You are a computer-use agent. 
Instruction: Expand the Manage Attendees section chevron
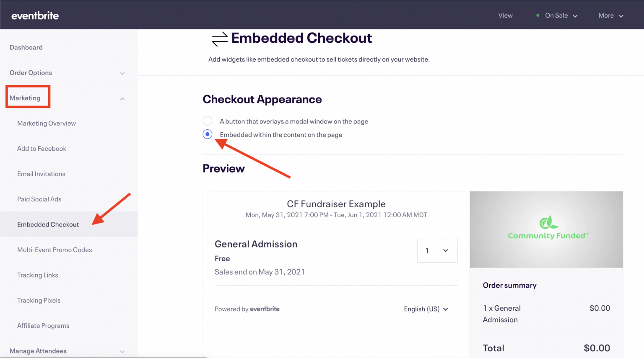click(x=122, y=352)
